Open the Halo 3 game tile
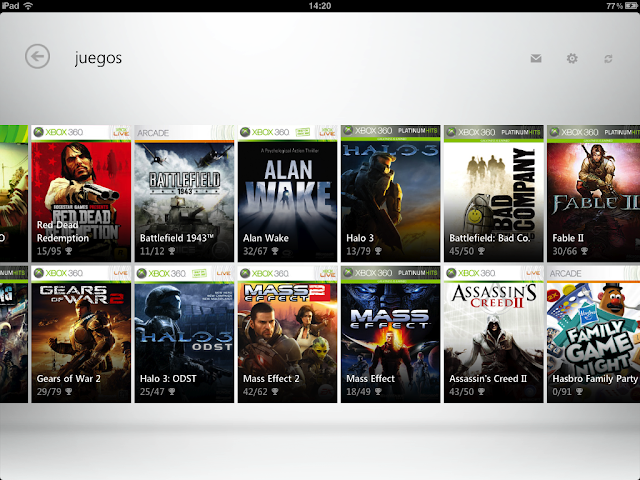The image size is (640, 480). click(x=391, y=193)
